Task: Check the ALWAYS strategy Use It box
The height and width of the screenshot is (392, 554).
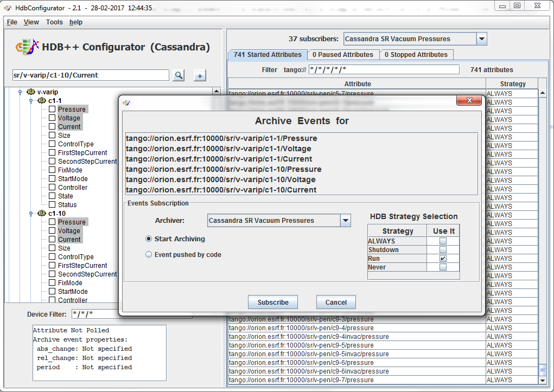Action: point(443,241)
